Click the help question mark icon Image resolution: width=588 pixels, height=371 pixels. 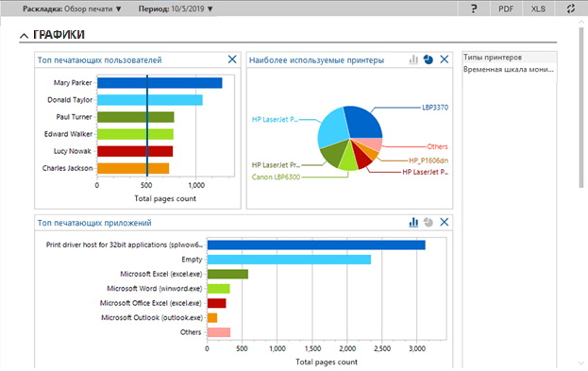pos(474,8)
